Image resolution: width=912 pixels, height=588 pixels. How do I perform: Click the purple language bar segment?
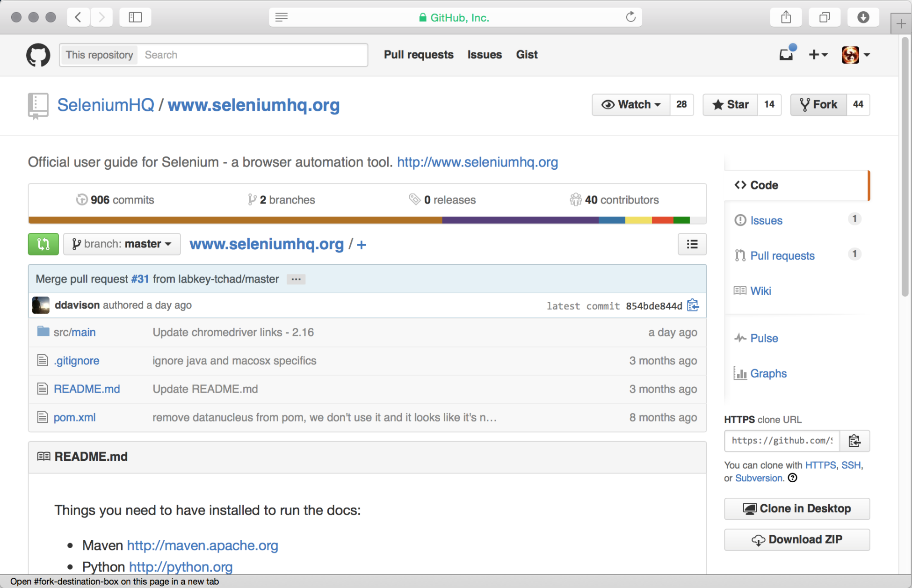coord(520,220)
